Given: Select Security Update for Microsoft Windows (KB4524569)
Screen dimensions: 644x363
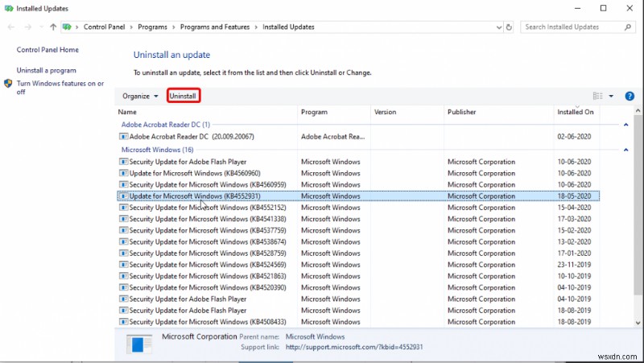Looking at the screenshot, I should coord(358,265).
